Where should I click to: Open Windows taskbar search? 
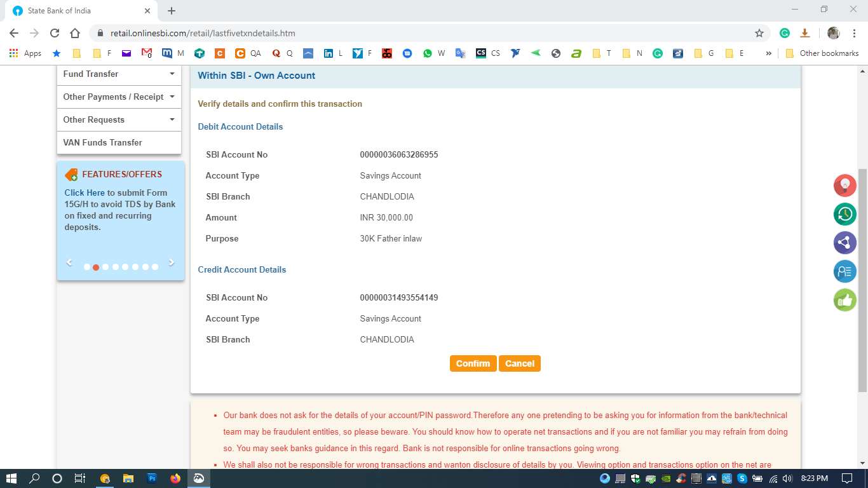click(34, 478)
